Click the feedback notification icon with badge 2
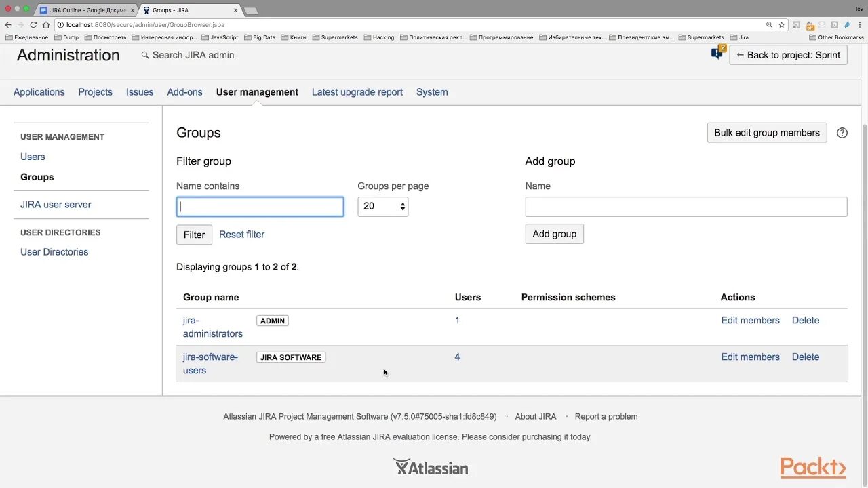Viewport: 868px width, 488px height. coord(717,53)
